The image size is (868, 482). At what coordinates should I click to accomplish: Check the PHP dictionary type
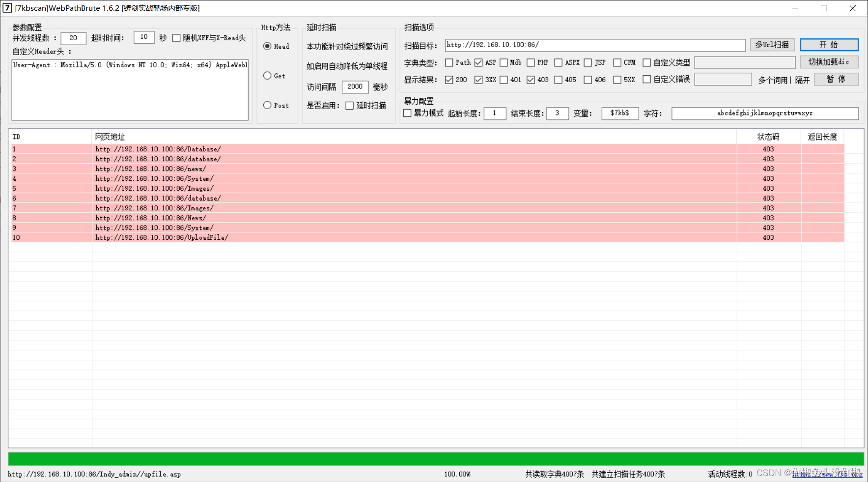pyautogui.click(x=531, y=62)
